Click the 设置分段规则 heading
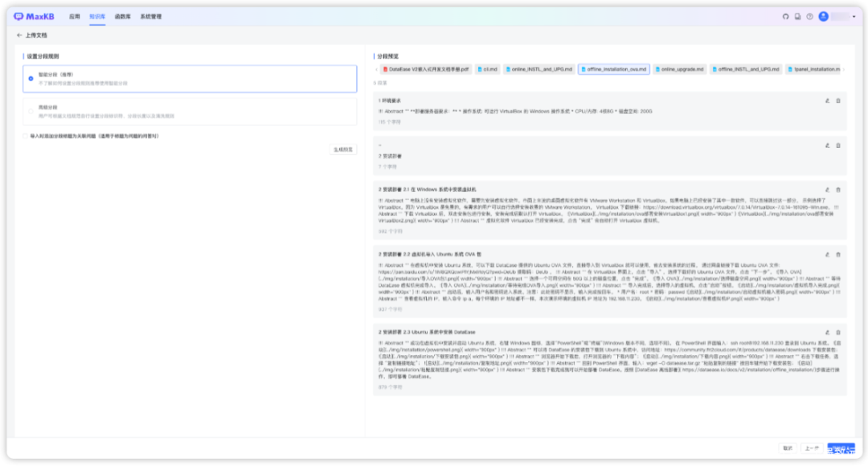Image resolution: width=868 pixels, height=466 pixels. [43, 56]
